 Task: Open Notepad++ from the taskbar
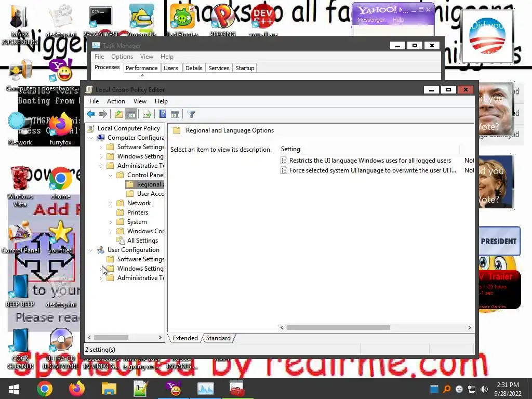[x=141, y=389]
